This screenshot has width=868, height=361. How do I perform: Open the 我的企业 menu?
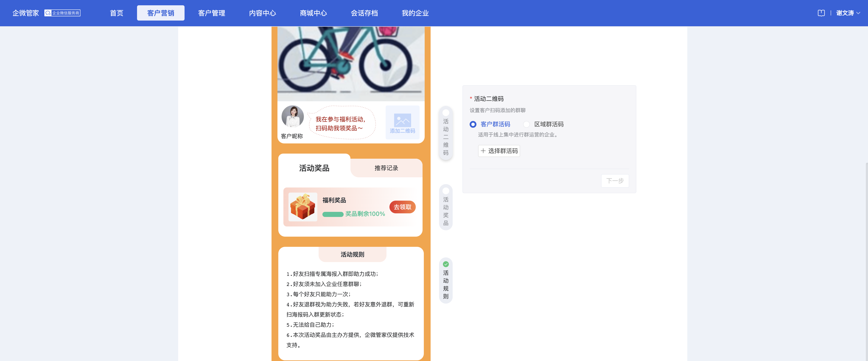[415, 13]
